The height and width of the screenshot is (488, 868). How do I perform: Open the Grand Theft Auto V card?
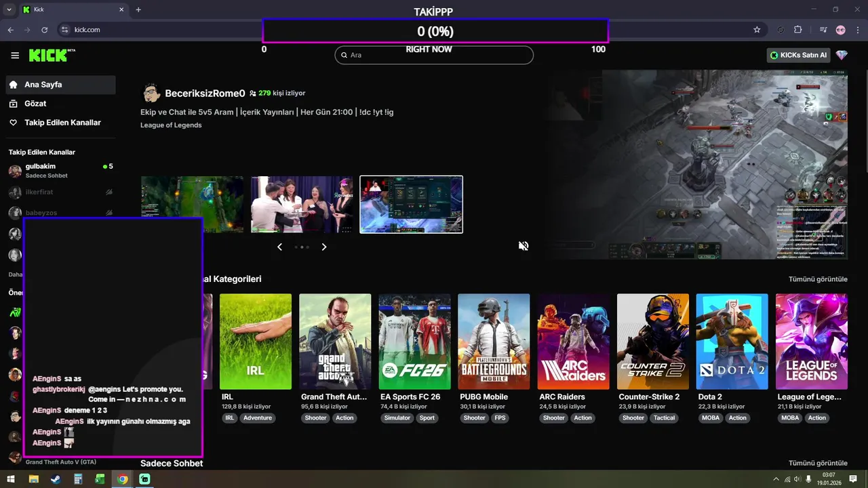click(335, 342)
